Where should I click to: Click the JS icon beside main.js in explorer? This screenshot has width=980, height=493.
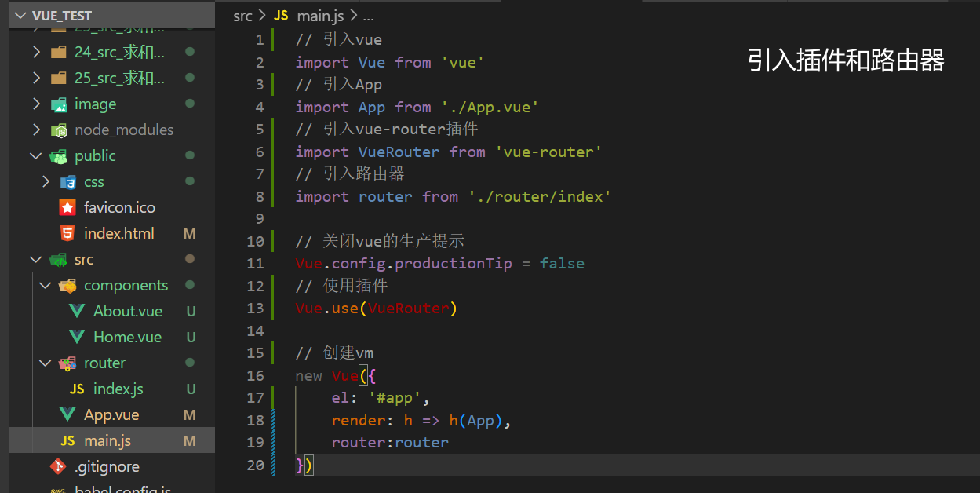click(67, 440)
